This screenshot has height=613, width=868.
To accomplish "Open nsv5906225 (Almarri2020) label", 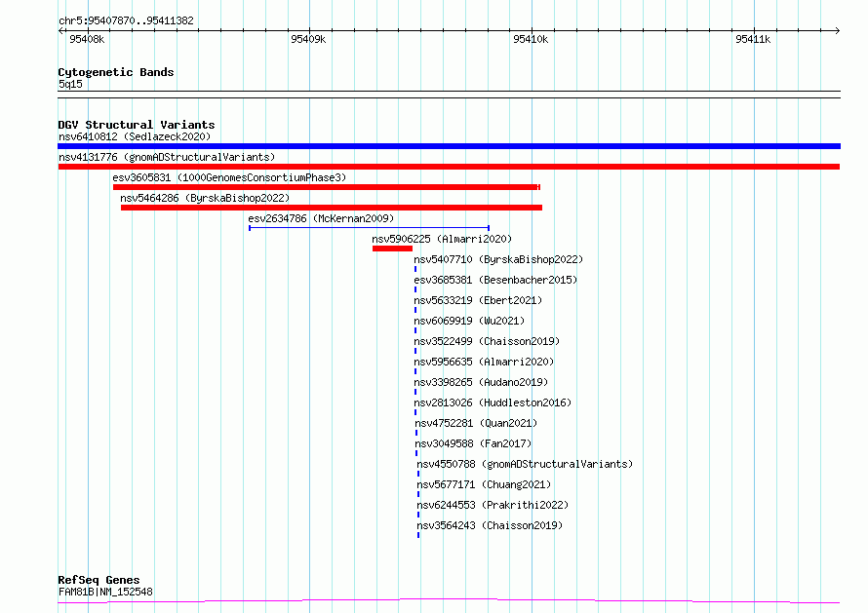I will [x=442, y=239].
